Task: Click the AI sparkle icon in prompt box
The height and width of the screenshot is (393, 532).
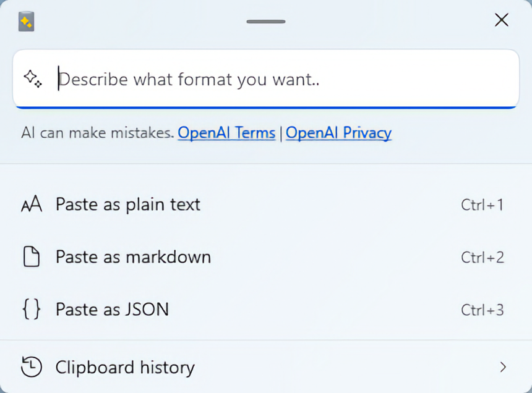Action: [33, 78]
